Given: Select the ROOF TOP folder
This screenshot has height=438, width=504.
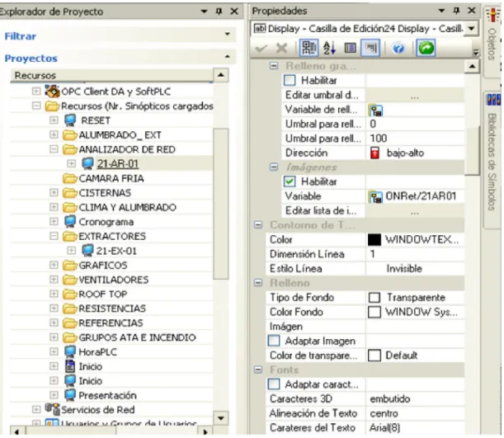Looking at the screenshot, I should point(103,294).
